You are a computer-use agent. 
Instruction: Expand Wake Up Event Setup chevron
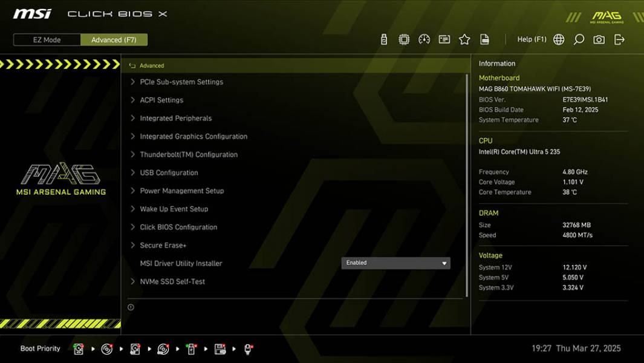coord(132,209)
